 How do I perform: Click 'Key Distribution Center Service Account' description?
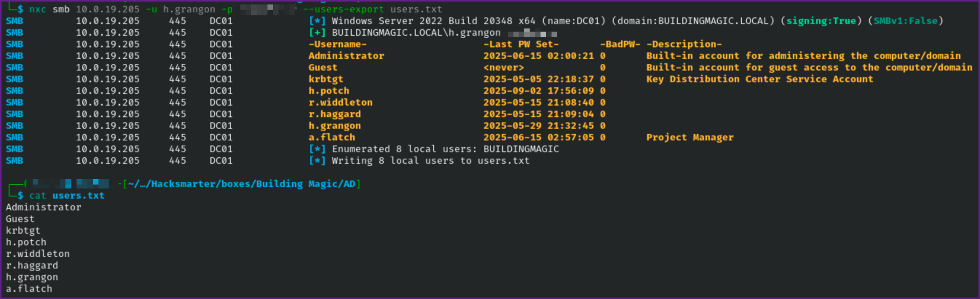[760, 79]
